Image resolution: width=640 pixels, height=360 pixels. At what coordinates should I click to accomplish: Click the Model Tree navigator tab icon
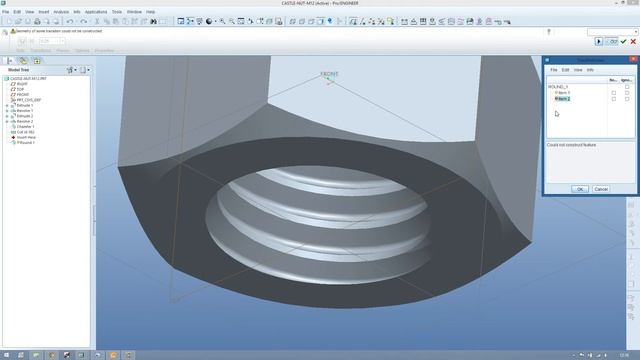tap(10, 61)
